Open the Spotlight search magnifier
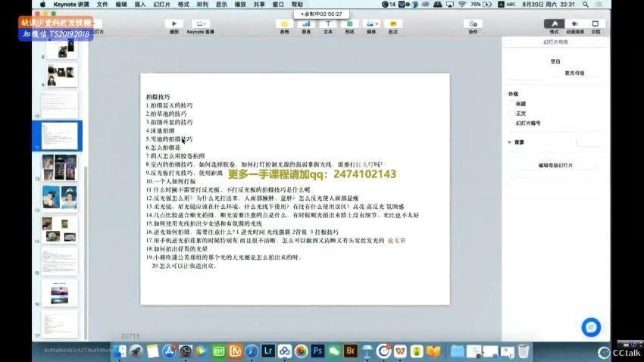 click(x=585, y=5)
